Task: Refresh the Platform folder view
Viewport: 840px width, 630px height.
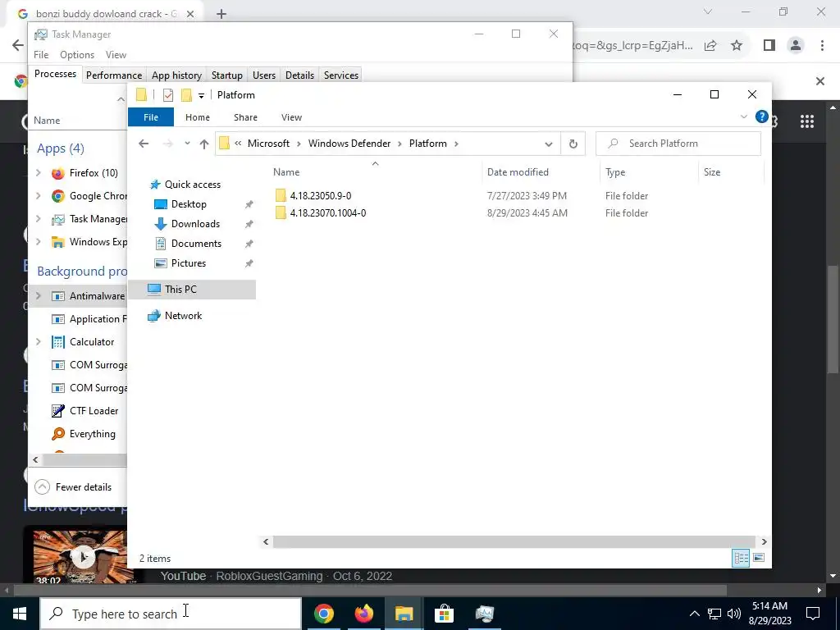Action: pos(573,144)
